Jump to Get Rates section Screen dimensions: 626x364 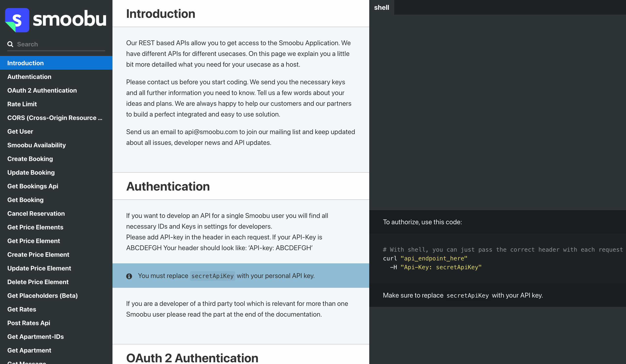tap(56, 309)
